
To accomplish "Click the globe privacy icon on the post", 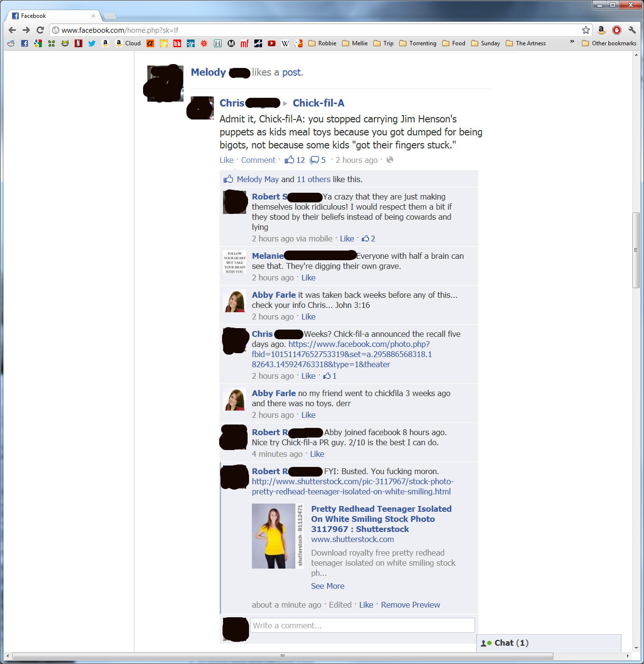I will pos(390,160).
